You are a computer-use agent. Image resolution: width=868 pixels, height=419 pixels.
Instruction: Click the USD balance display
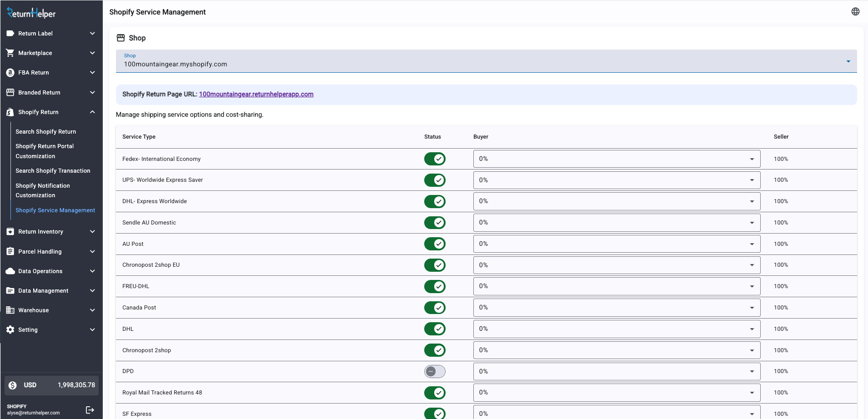coord(51,385)
